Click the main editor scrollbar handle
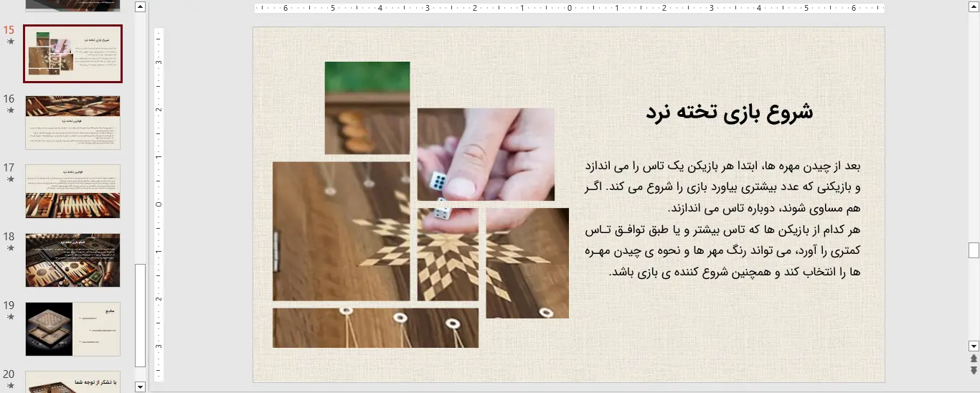 (x=974, y=250)
